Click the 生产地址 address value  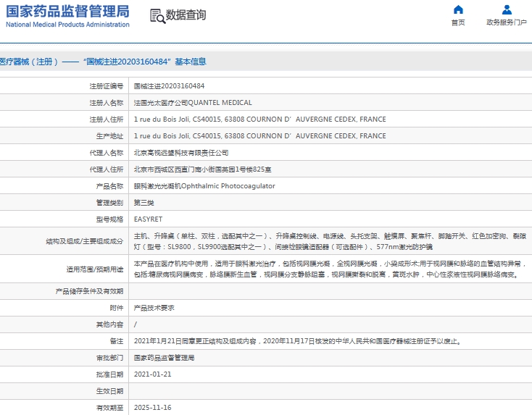pyautogui.click(x=260, y=136)
